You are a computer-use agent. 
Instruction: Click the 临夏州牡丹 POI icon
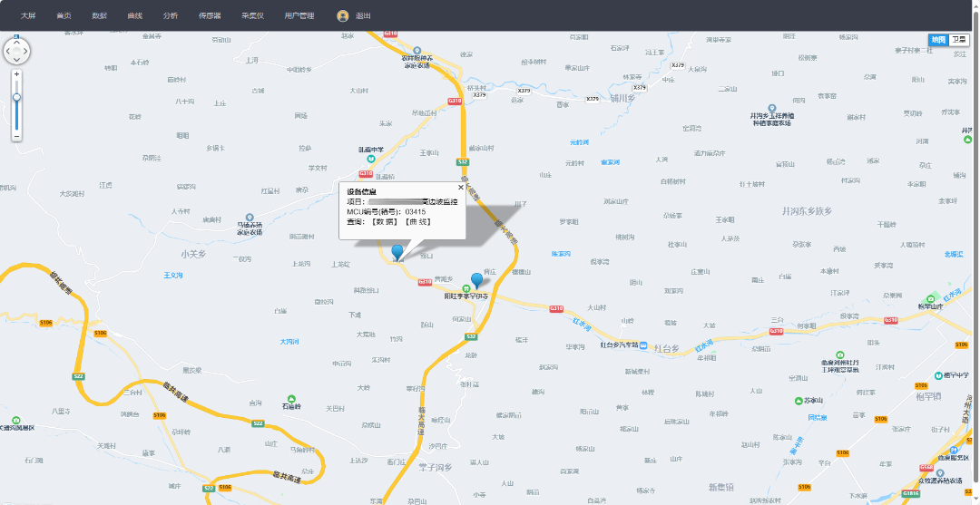(x=840, y=354)
